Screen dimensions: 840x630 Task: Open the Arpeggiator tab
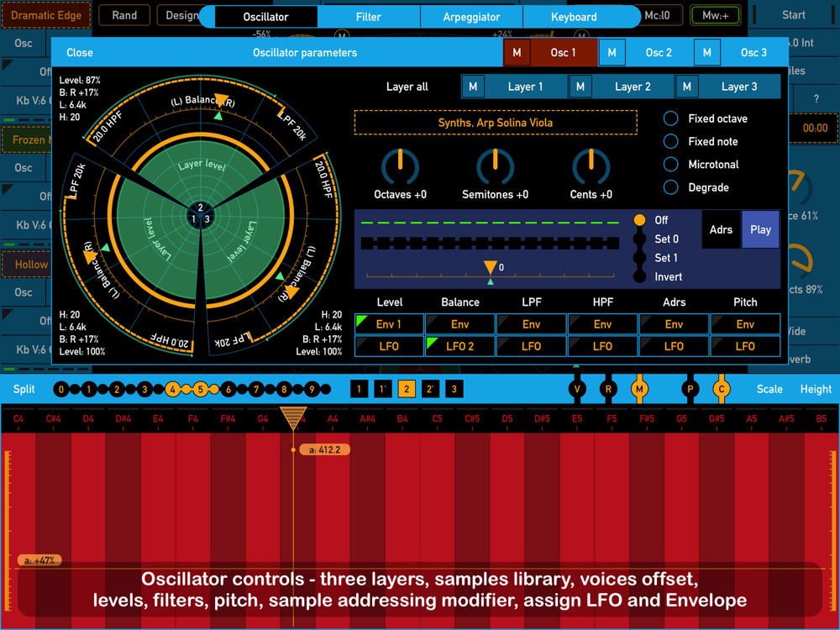471,17
